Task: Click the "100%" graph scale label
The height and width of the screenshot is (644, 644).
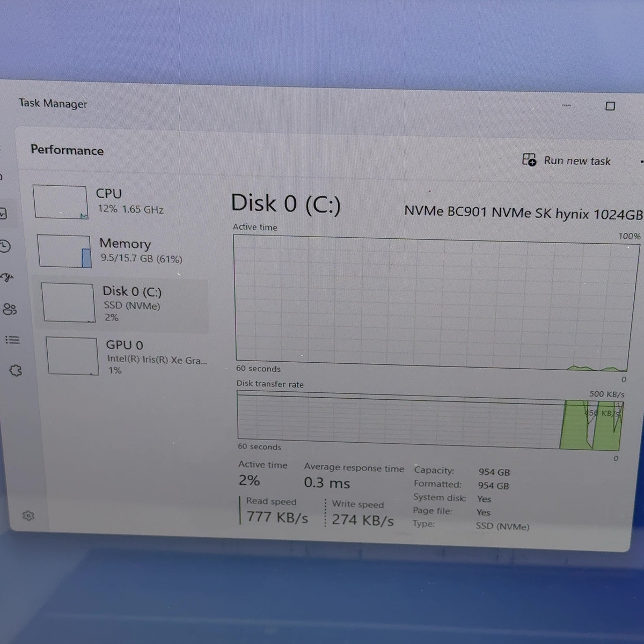Action: coord(630,236)
